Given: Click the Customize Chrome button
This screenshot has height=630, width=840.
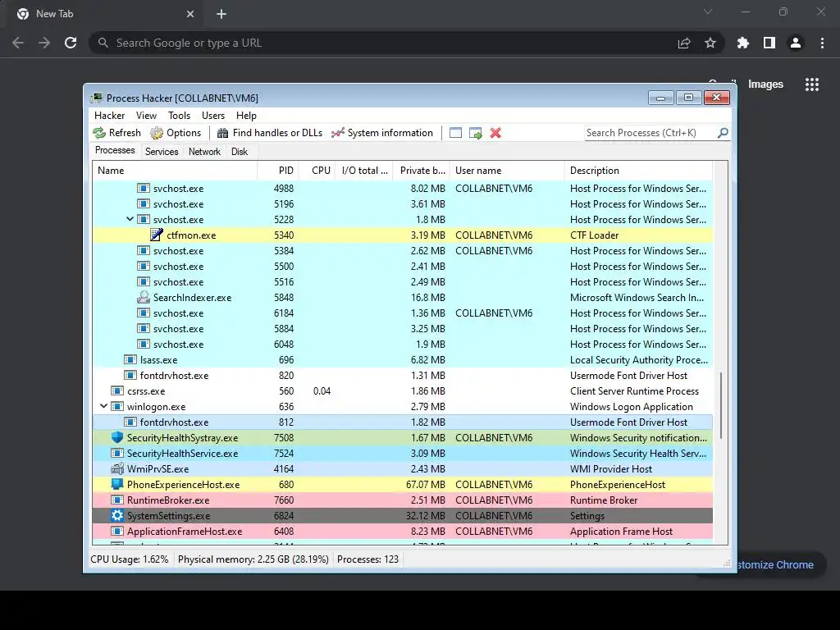Looking at the screenshot, I should (x=781, y=564).
